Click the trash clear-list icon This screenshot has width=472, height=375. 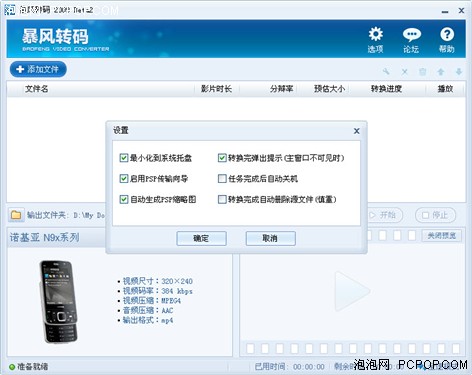(x=422, y=72)
